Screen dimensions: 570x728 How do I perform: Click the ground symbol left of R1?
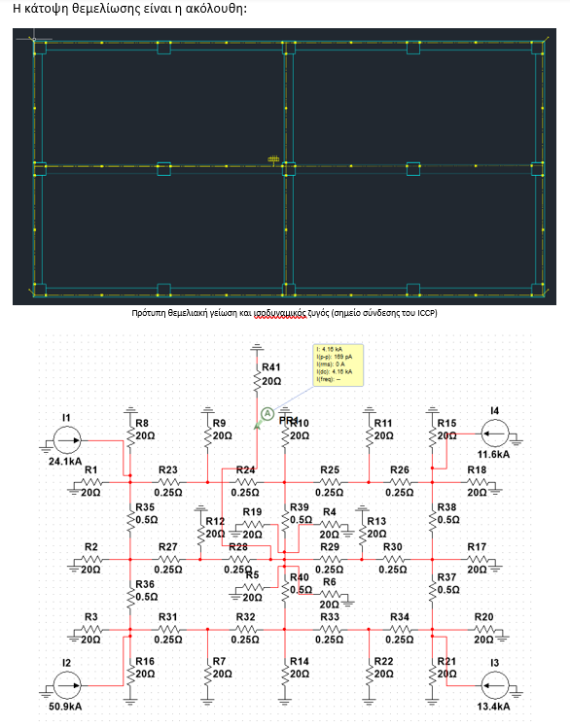[x=74, y=489]
